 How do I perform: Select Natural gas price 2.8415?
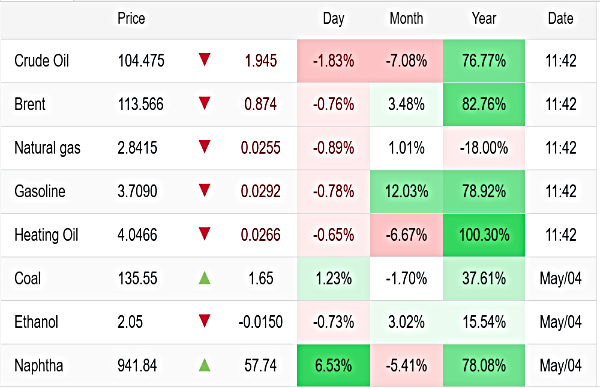(x=137, y=148)
